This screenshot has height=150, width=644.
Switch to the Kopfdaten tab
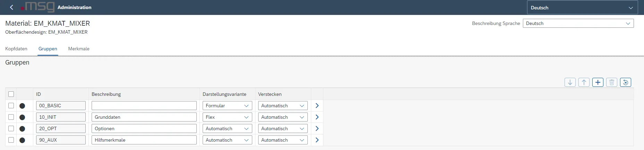click(x=16, y=49)
